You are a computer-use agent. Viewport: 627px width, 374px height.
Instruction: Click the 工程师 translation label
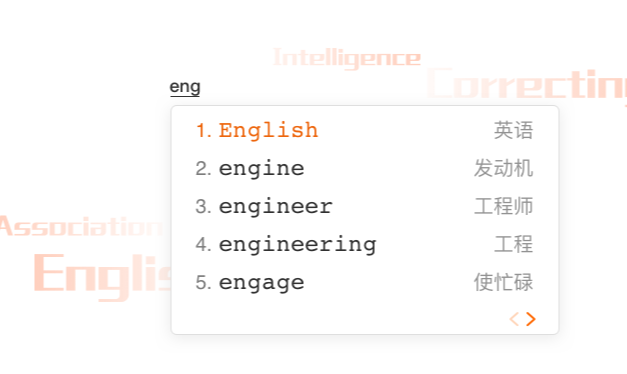(x=503, y=206)
